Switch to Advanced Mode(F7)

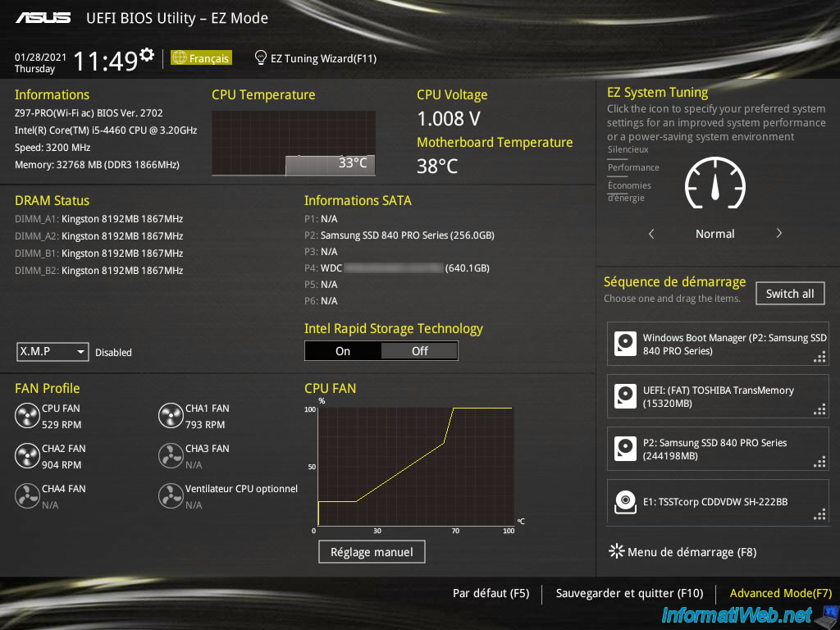781,593
